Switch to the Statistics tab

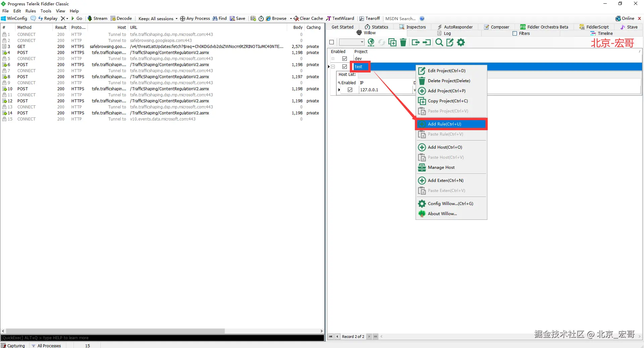[376, 27]
